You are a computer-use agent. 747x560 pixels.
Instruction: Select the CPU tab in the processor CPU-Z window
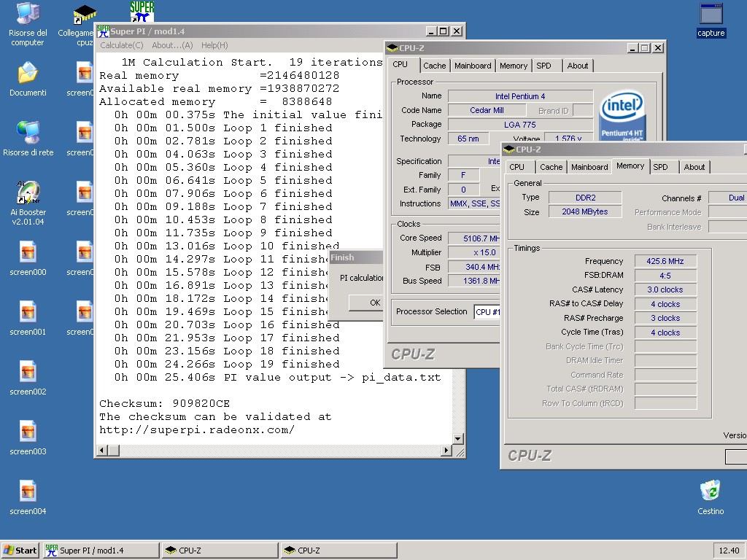click(x=400, y=65)
